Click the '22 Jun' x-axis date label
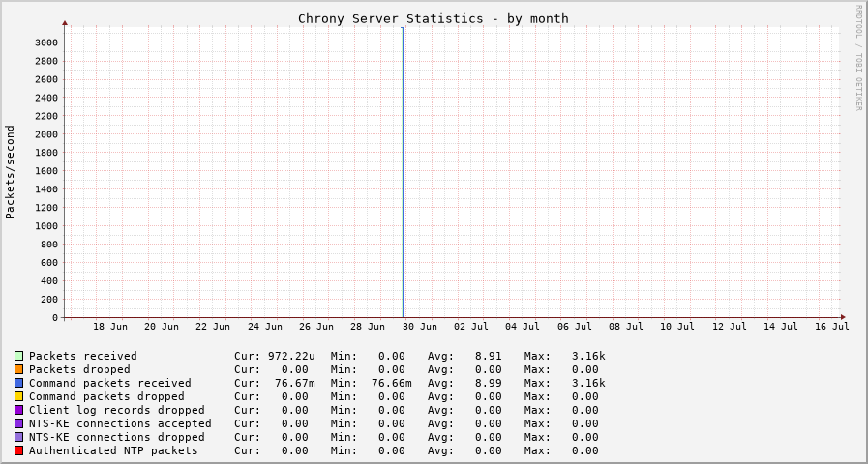868x464 pixels. (213, 327)
